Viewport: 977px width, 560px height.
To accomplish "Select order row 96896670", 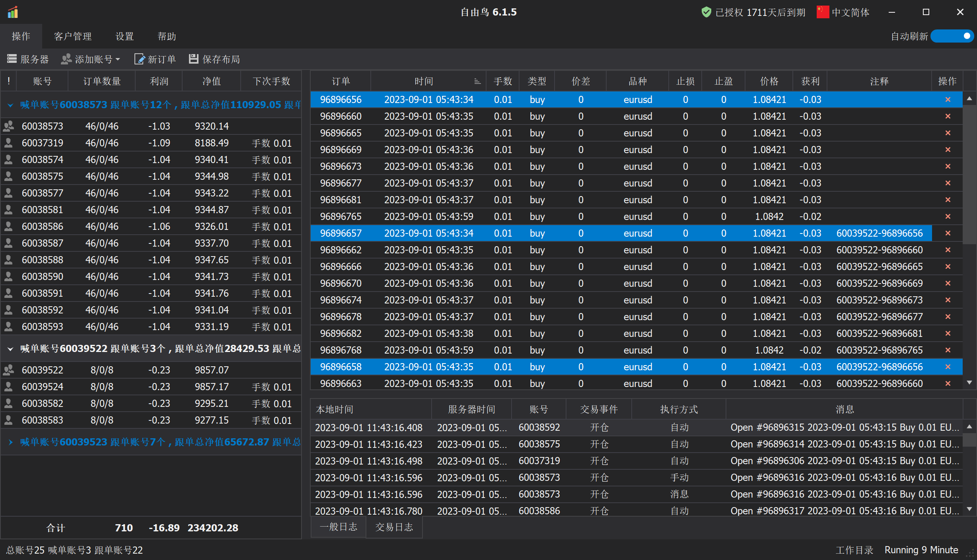I will pos(636,283).
